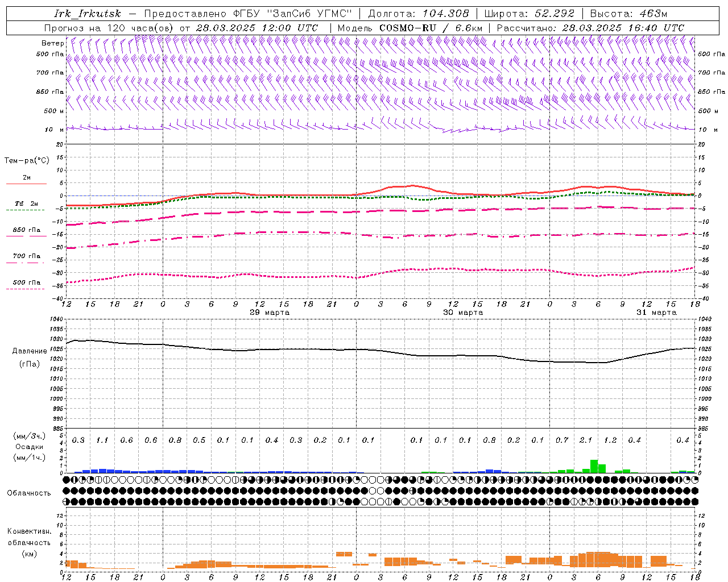Click the "Прогноз на 120 часа(ов)" text
Screen dimensions: 728x582
tap(109, 27)
